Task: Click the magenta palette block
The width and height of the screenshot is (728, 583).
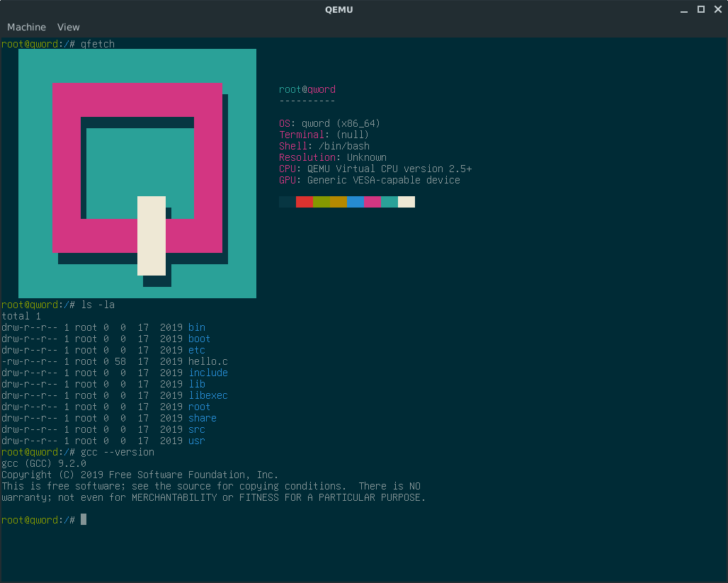Action: click(x=372, y=202)
